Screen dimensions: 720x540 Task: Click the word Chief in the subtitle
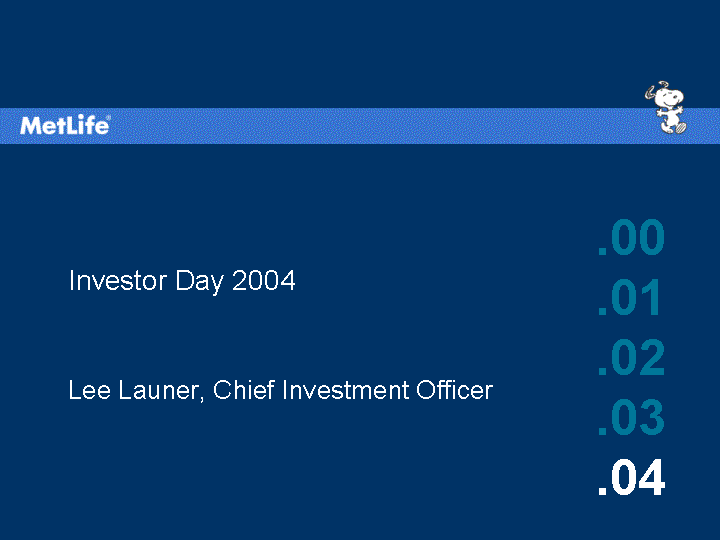point(243,390)
